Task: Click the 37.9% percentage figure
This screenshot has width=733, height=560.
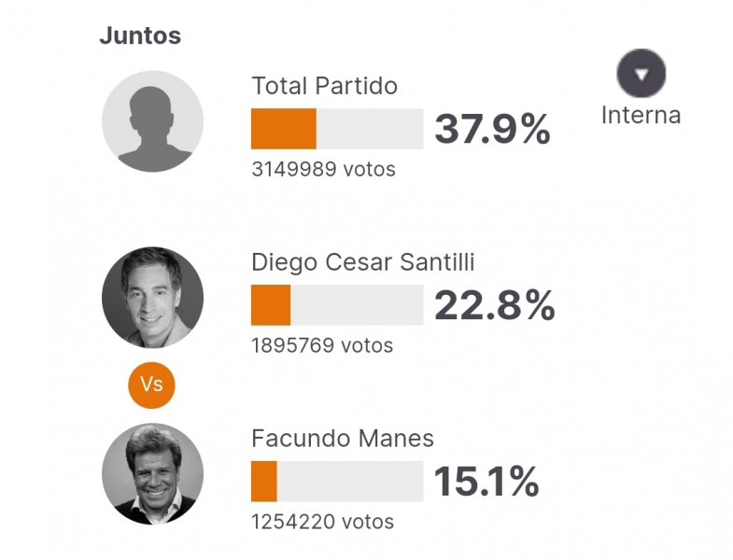Action: click(x=493, y=129)
